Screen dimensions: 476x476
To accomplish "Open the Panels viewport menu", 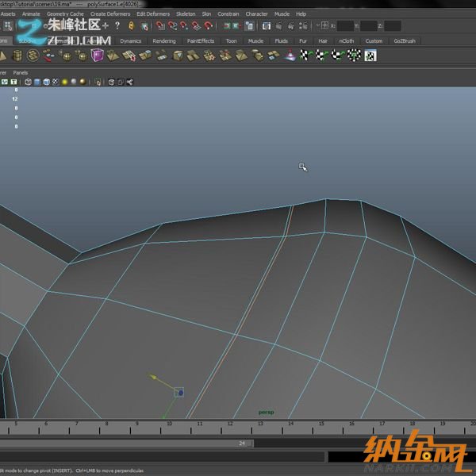I will tap(21, 71).
